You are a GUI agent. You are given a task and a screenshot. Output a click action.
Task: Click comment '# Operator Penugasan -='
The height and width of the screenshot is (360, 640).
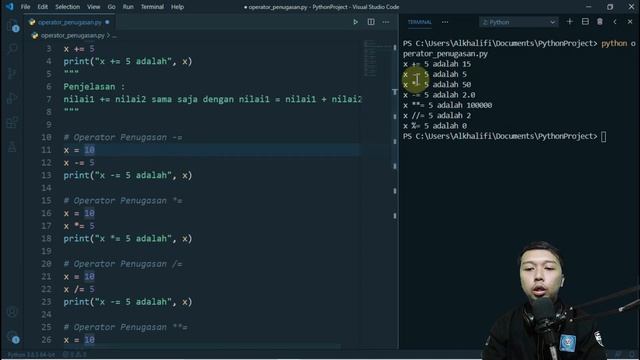pyautogui.click(x=123, y=137)
